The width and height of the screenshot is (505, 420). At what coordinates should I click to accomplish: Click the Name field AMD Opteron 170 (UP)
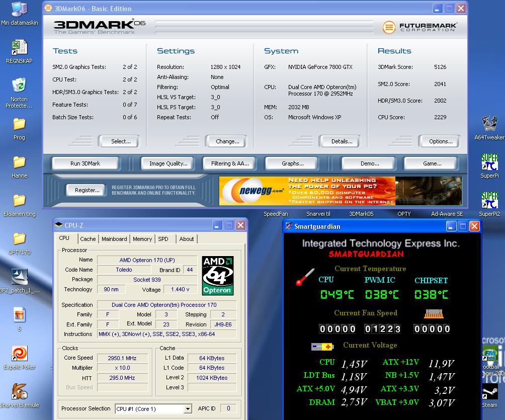coord(147,260)
